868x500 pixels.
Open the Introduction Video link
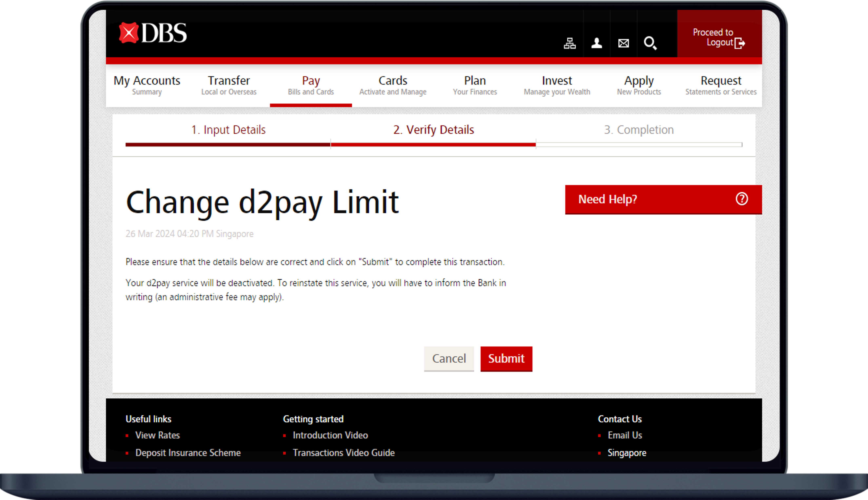[x=330, y=435]
